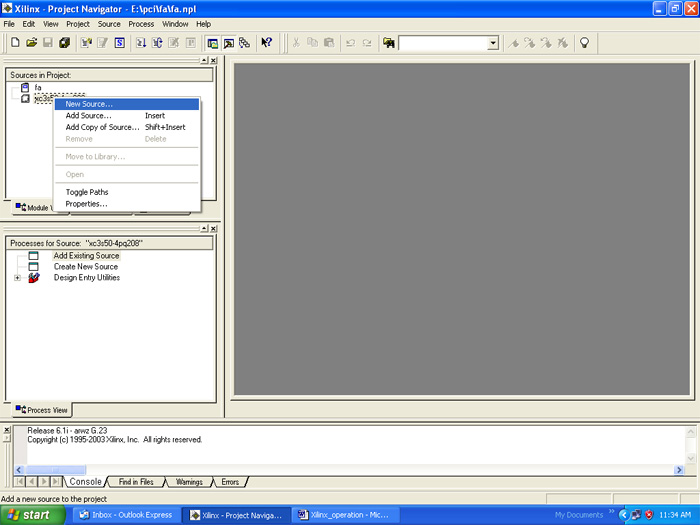Click the Find in Files binoculars icon
The width and height of the screenshot is (700, 525).
389,43
